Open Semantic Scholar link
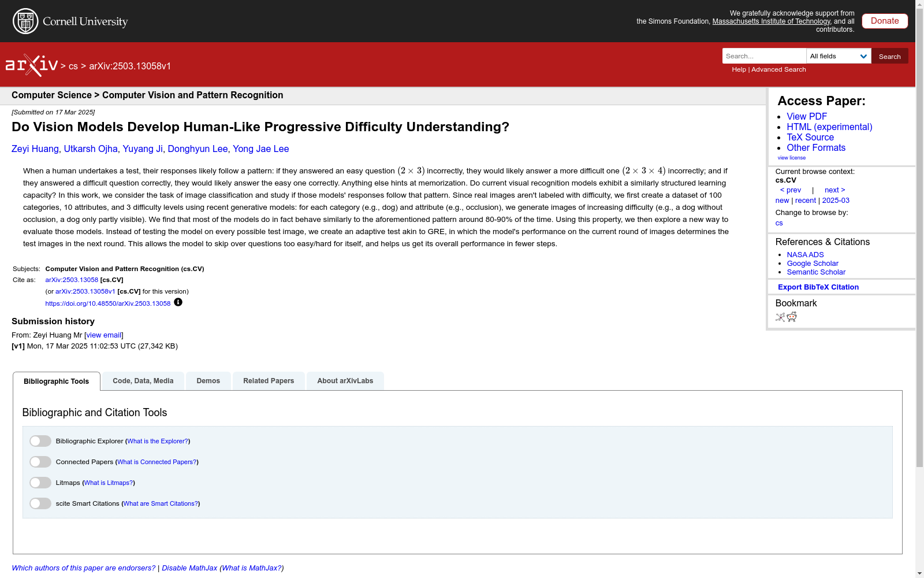 point(816,272)
